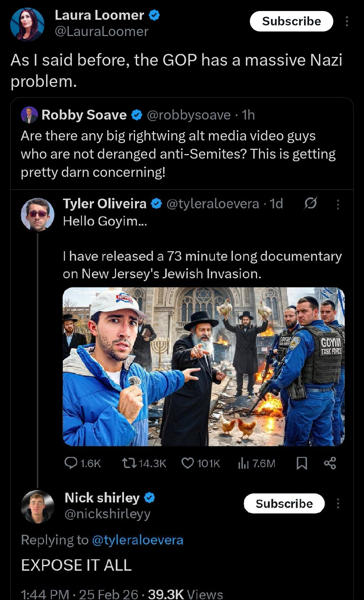Image resolution: width=364 pixels, height=600 pixels.
Task: Subscribe to Nick shirley
Action: 284,504
